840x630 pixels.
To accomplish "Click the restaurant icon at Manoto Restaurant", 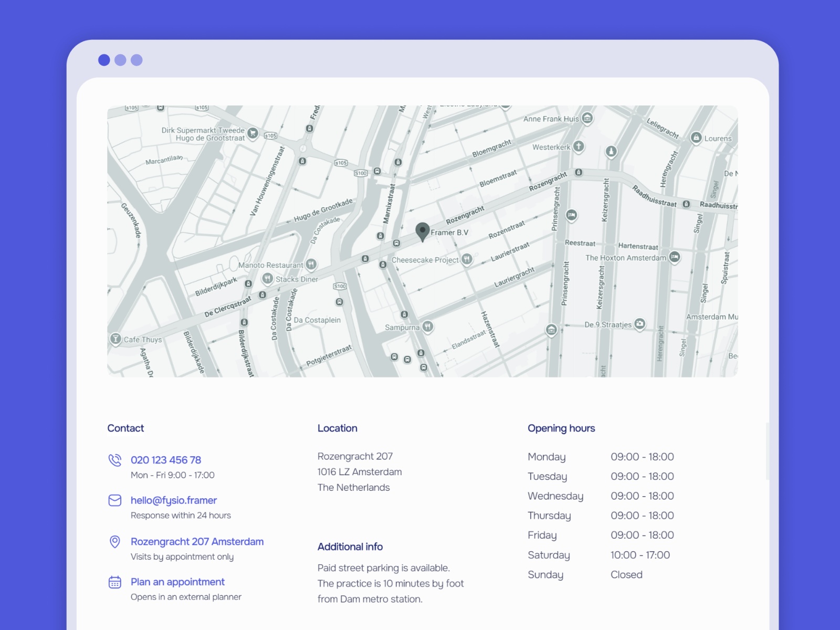I will click(x=310, y=264).
